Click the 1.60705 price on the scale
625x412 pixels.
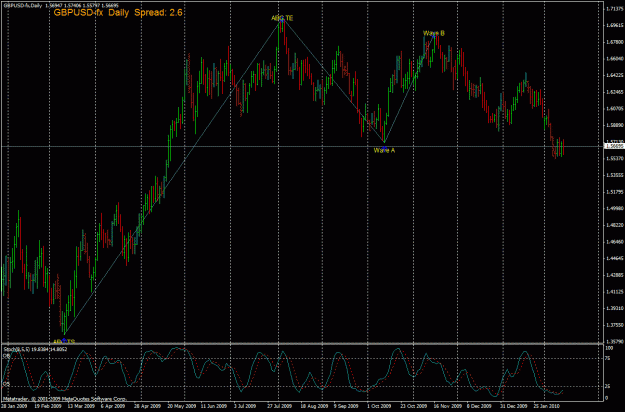click(x=615, y=108)
